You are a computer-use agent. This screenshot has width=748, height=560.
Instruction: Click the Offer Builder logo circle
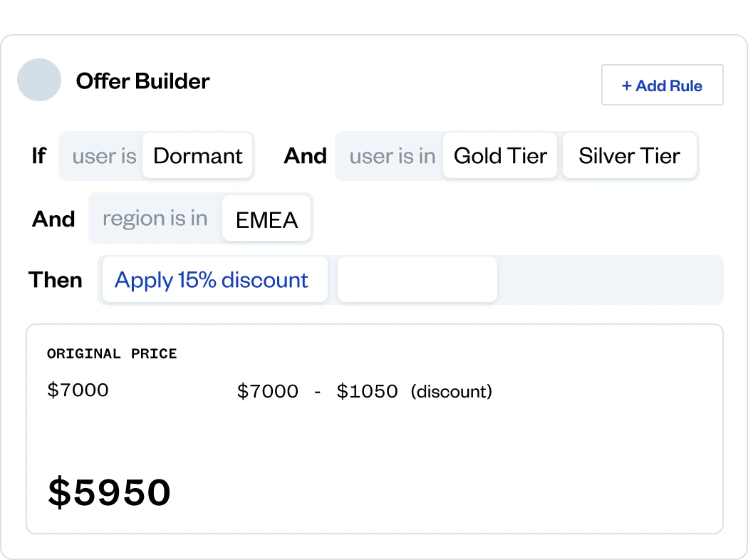[39, 81]
